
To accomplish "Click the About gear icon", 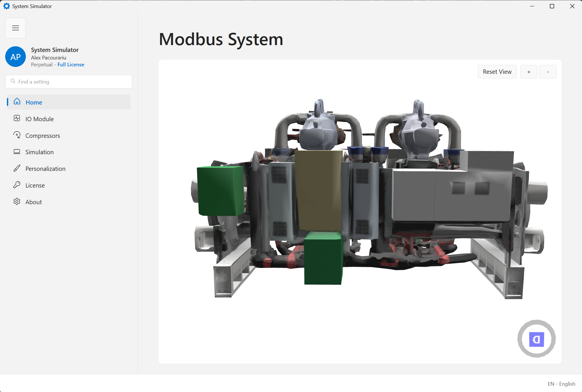I will pos(17,202).
